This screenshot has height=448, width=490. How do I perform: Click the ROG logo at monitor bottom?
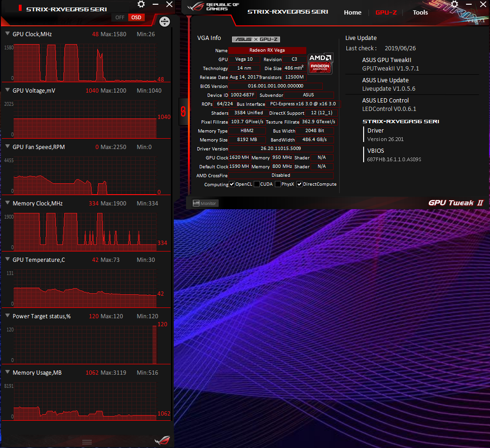click(163, 440)
